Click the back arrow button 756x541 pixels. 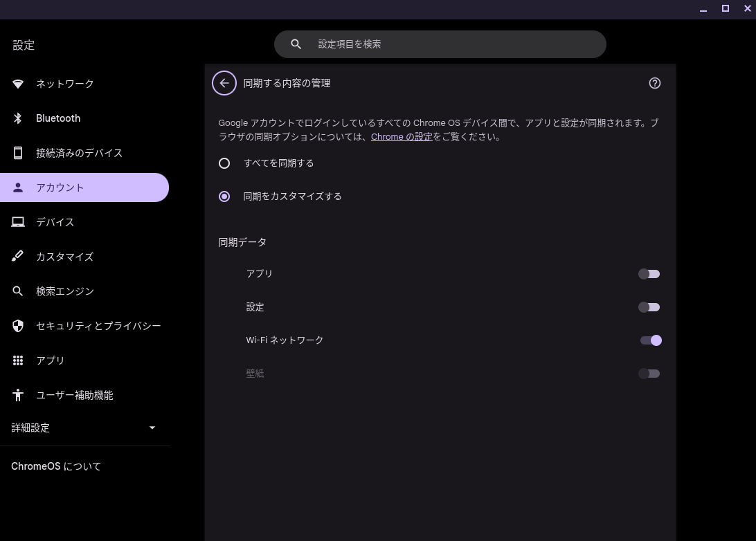point(224,83)
